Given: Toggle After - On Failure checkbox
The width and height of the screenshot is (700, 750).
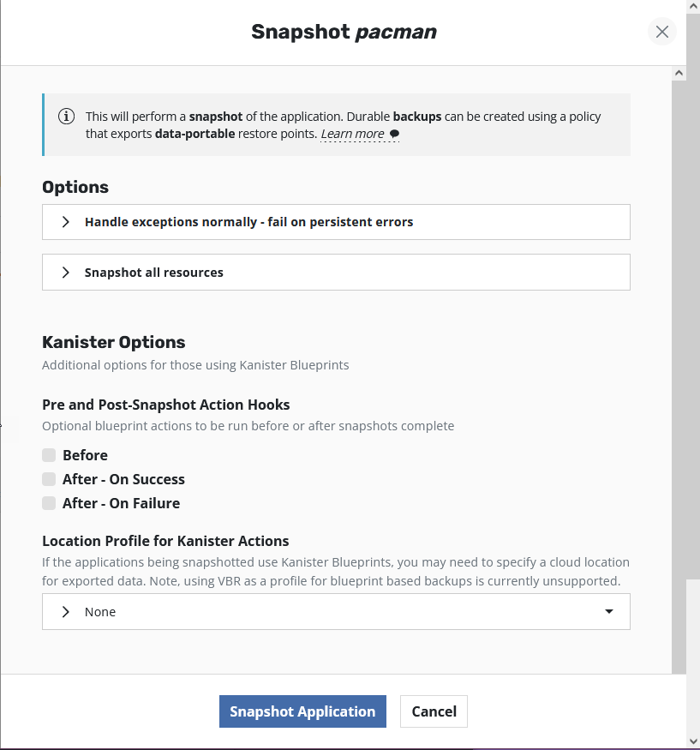Looking at the screenshot, I should 49,503.
